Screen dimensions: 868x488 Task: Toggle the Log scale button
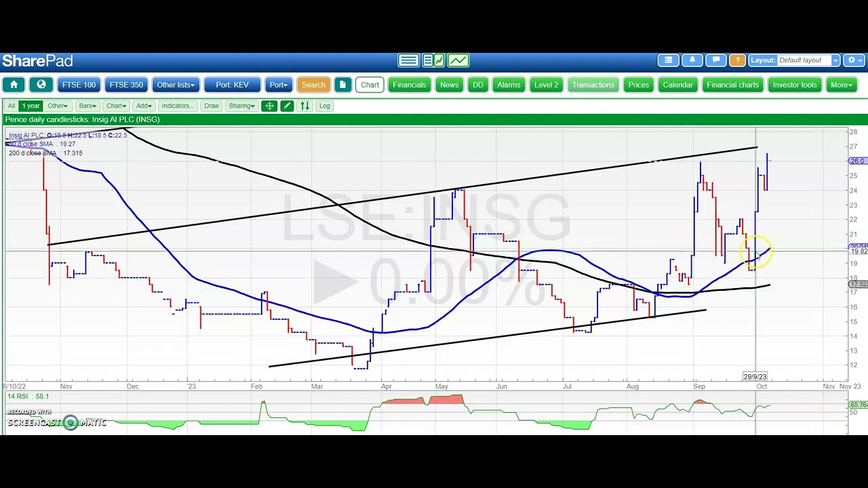pos(324,106)
